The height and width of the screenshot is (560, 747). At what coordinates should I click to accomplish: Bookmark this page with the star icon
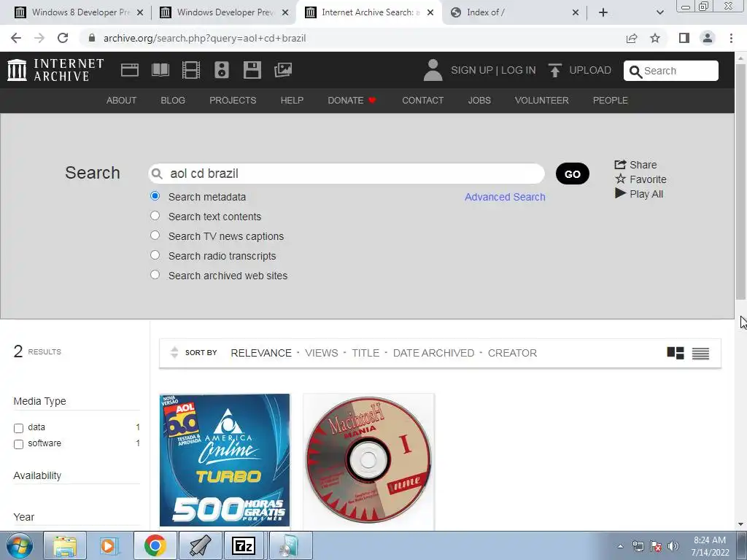tap(655, 38)
